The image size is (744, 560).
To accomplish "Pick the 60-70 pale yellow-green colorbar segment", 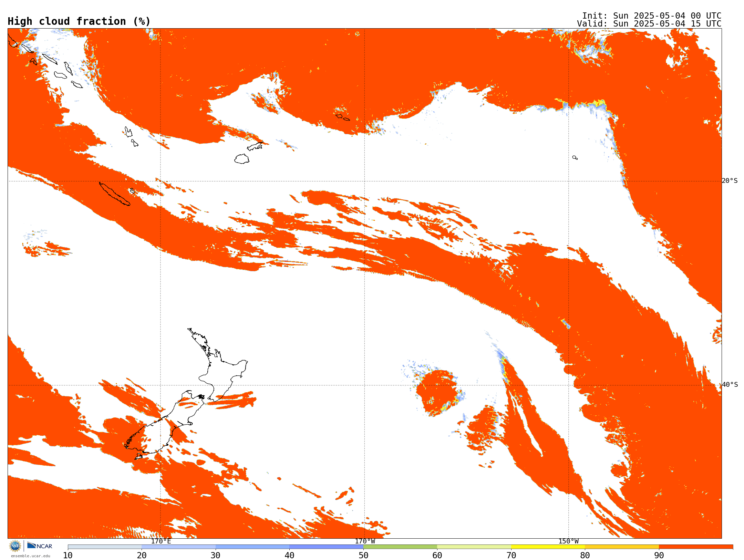I will [x=474, y=547].
